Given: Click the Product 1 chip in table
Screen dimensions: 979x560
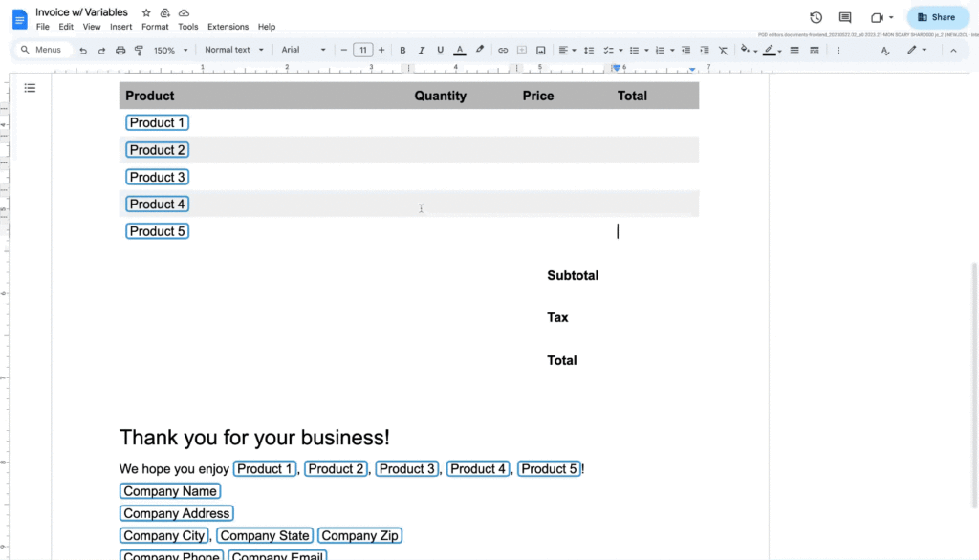Looking at the screenshot, I should pos(157,123).
